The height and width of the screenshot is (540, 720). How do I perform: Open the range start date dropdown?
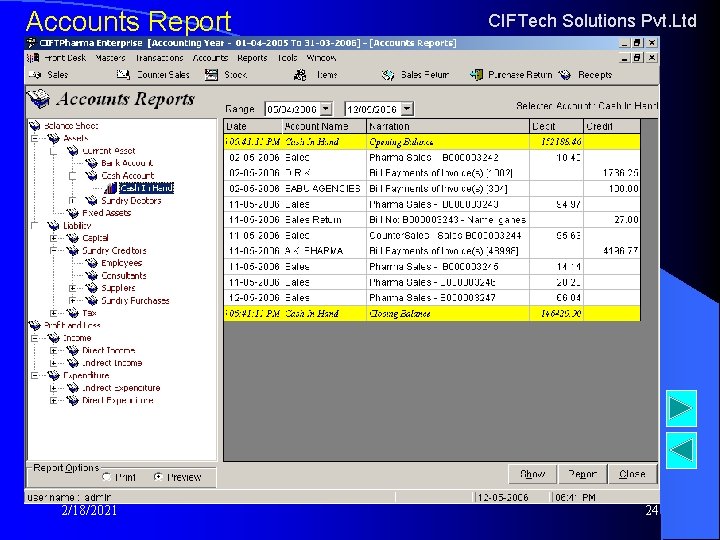pos(326,109)
